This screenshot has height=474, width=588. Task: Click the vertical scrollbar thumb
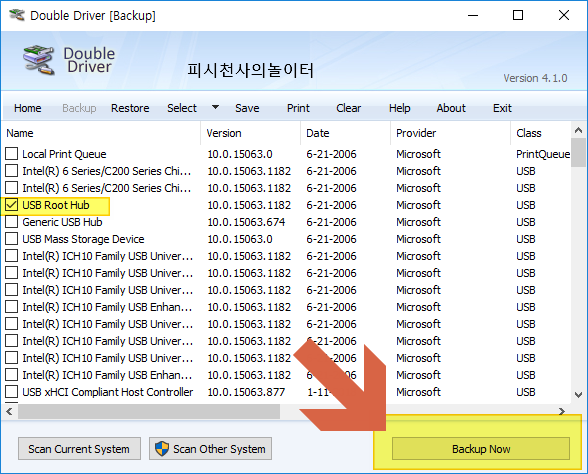tap(579, 152)
